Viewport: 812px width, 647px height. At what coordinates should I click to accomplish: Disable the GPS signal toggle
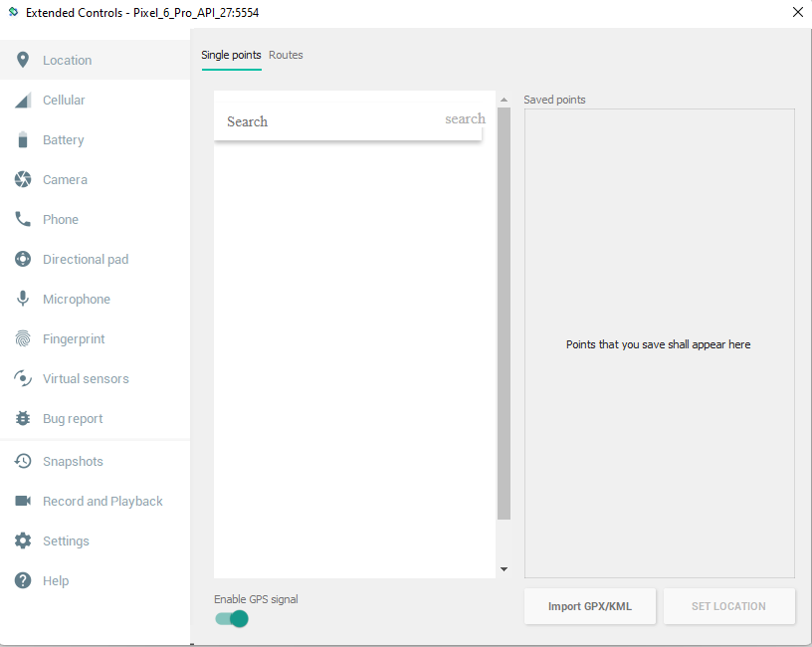(x=230, y=618)
